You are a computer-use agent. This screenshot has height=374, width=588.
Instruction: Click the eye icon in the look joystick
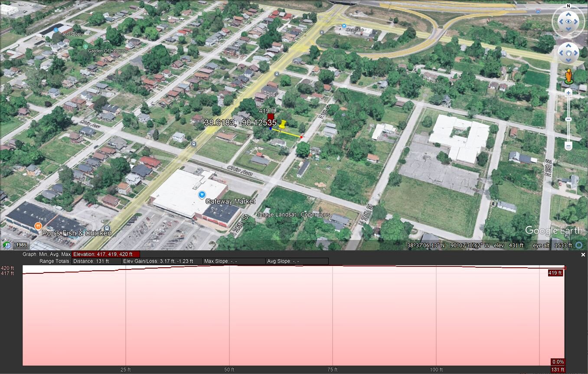click(568, 21)
